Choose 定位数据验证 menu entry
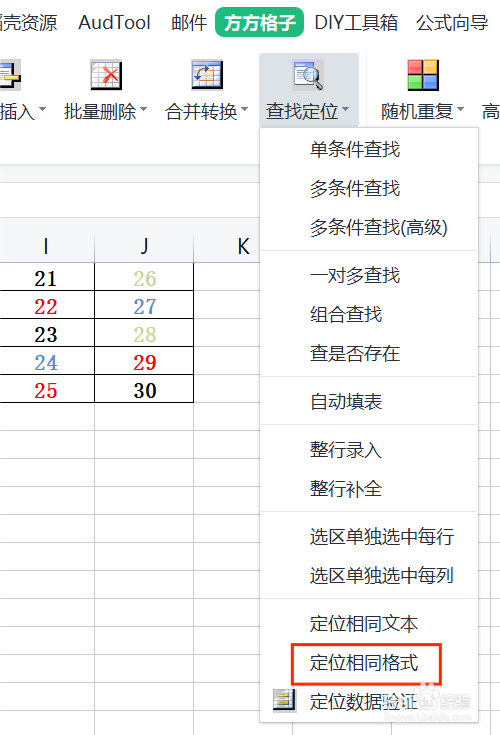 (364, 702)
